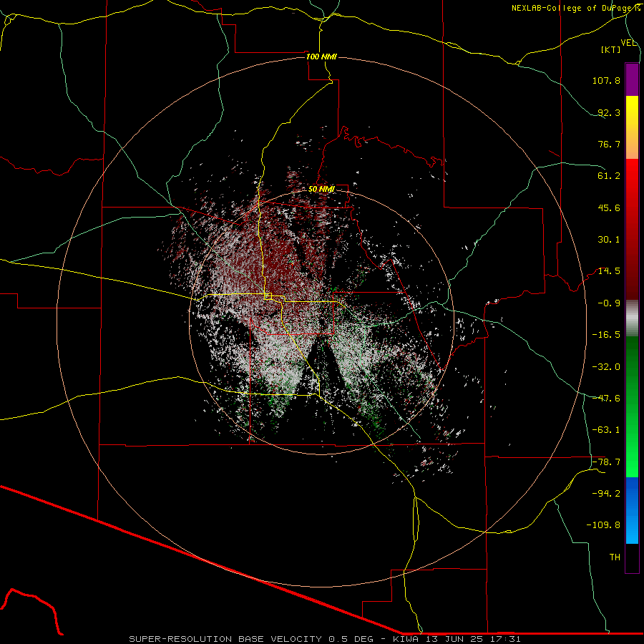644x644 pixels.
Task: Click the -63.1 velocity scale value
Action: point(606,430)
